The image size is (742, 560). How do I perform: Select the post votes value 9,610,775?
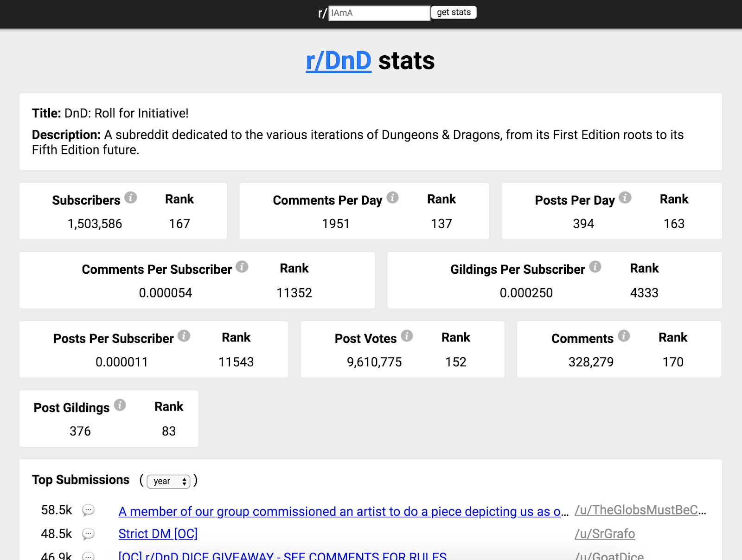click(374, 362)
